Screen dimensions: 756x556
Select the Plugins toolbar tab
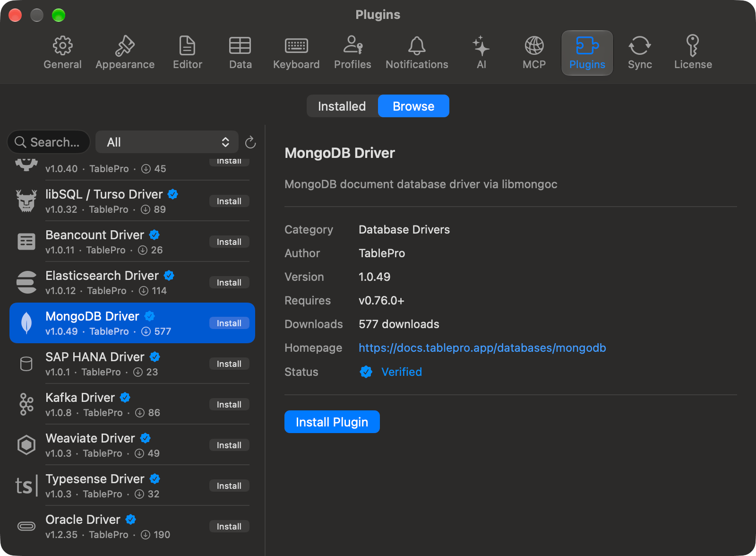(587, 53)
